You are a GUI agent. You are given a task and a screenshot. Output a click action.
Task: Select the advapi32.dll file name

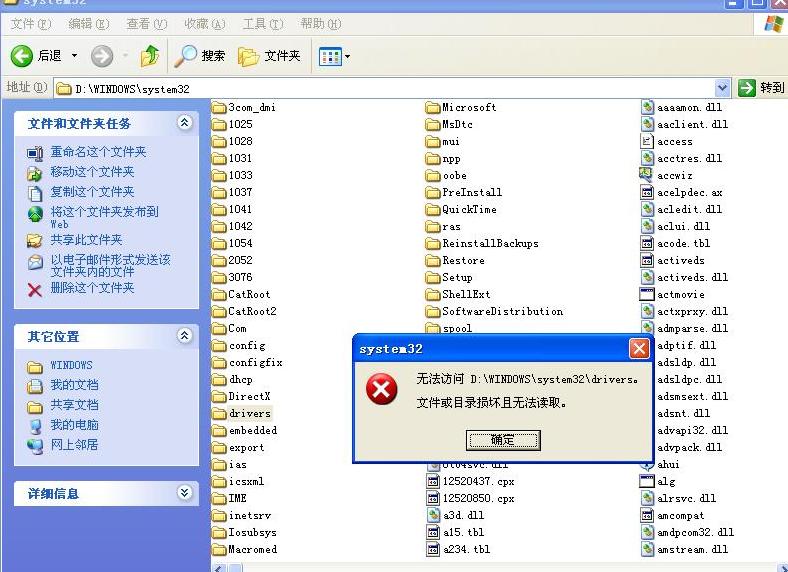[693, 430]
